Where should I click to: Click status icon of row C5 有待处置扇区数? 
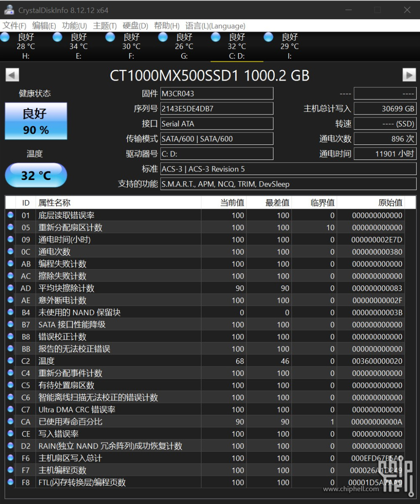pos(11,385)
